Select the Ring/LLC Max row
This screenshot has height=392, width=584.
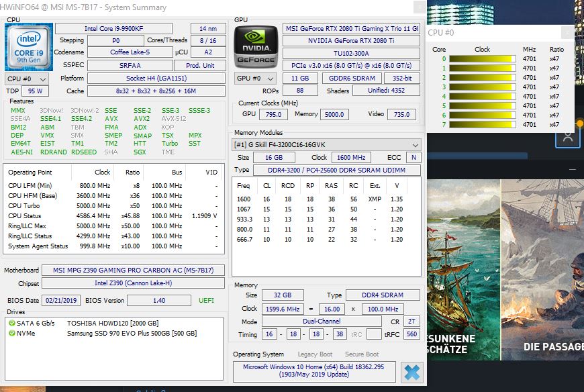(113, 226)
